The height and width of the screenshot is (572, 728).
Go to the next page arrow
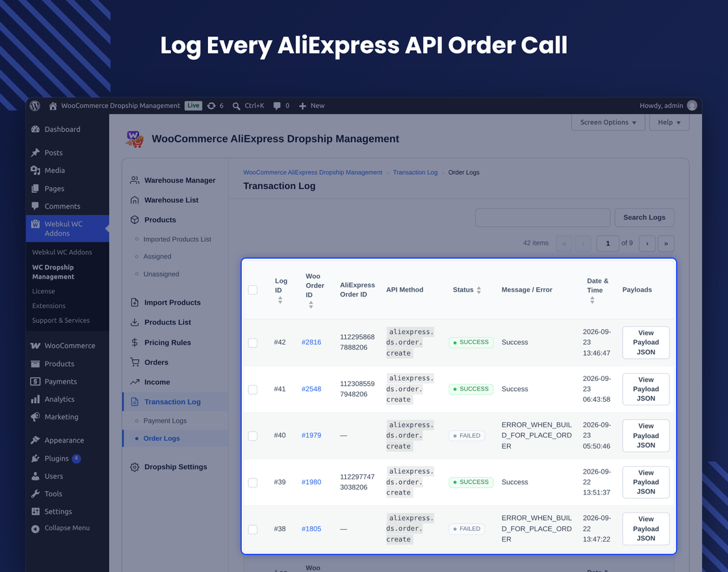[647, 243]
